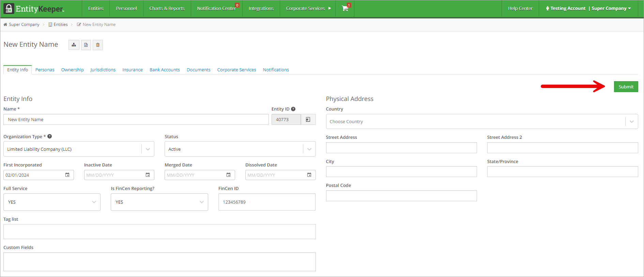The height and width of the screenshot is (277, 644).
Task: Click the Postal Code input field
Action: click(x=401, y=196)
